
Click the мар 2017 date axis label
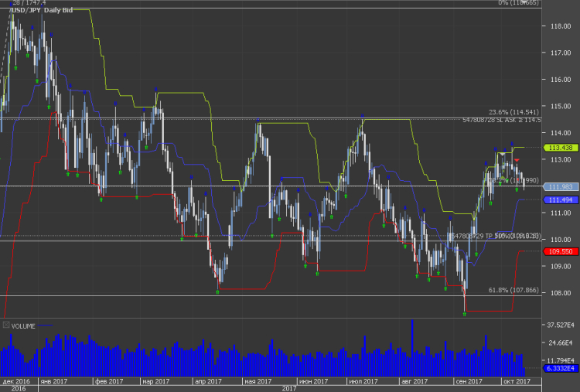tap(155, 381)
